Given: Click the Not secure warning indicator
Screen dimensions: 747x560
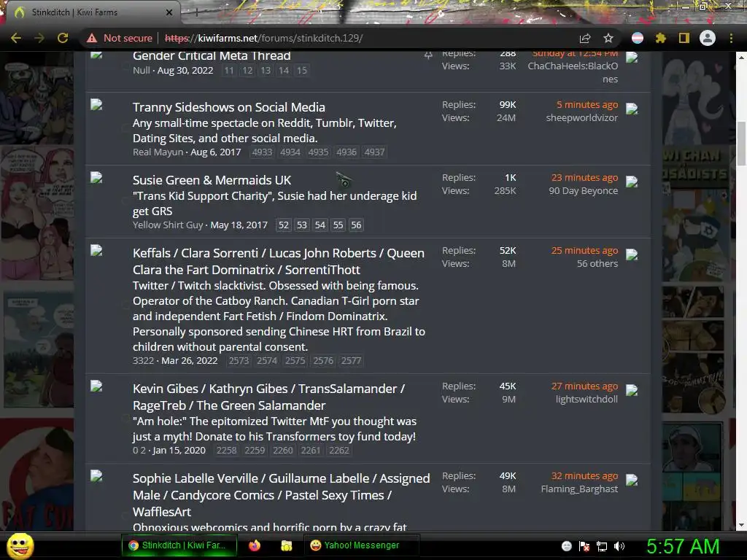Looking at the screenshot, I should point(119,38).
